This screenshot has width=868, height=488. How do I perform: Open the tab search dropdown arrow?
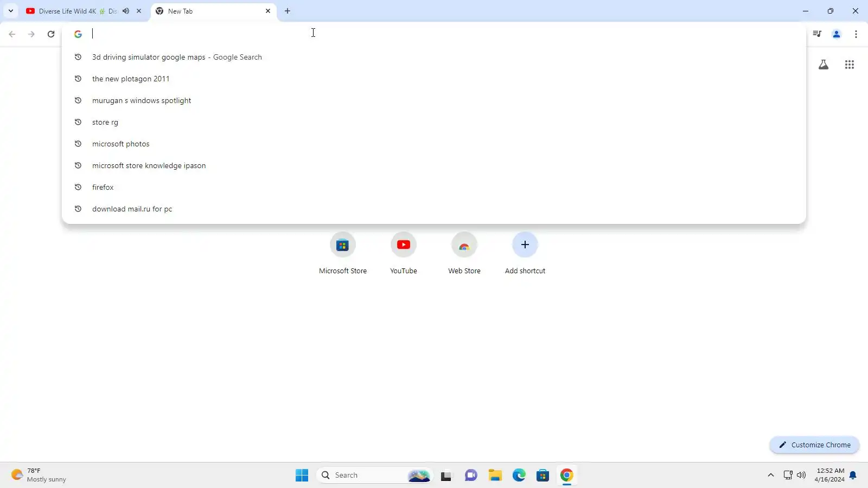click(11, 11)
